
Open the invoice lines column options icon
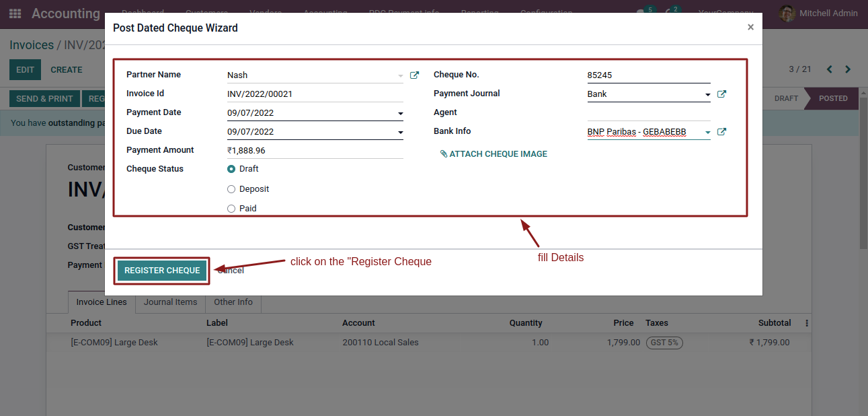coord(807,323)
